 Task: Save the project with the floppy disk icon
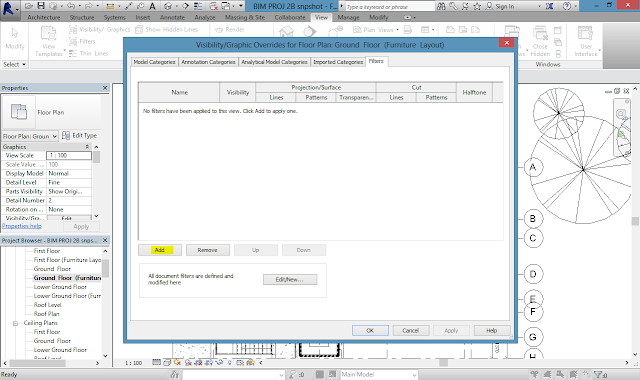click(x=41, y=6)
